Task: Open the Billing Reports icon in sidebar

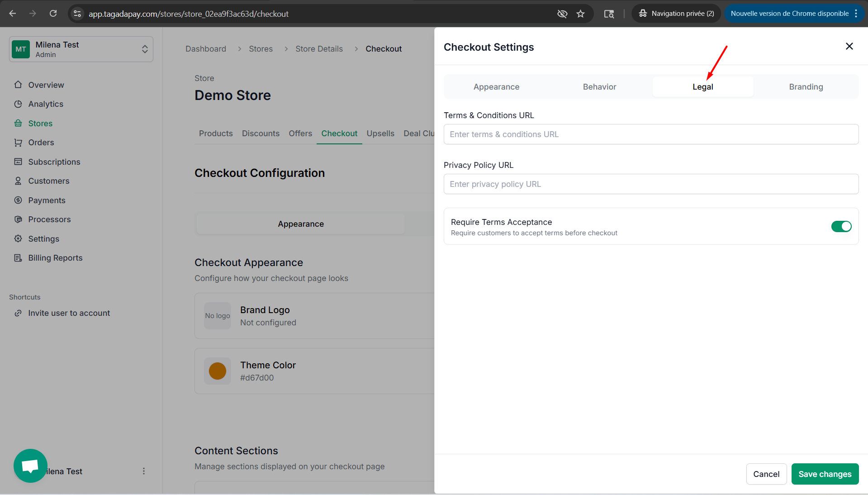Action: [18, 258]
